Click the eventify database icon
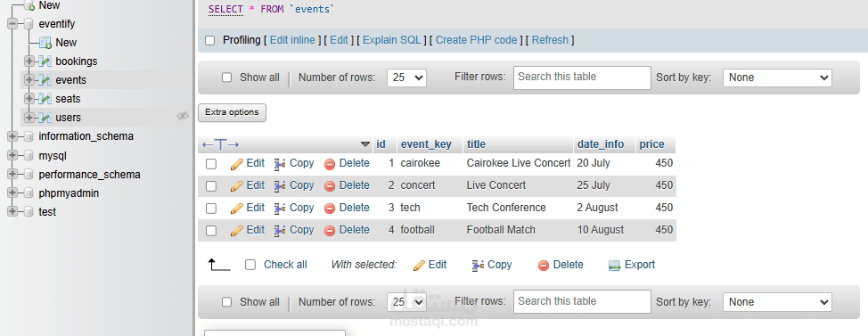Screen dimensions: 868x336 pos(29,24)
